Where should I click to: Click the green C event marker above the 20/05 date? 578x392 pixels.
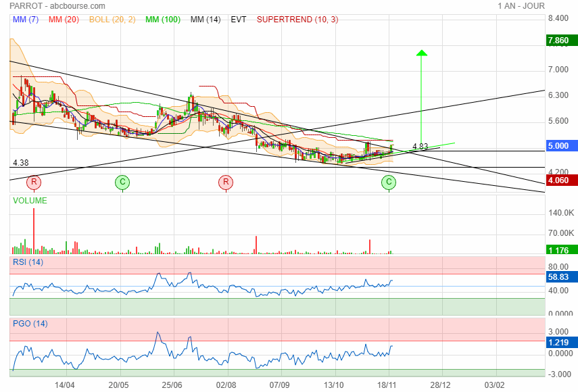(x=122, y=182)
